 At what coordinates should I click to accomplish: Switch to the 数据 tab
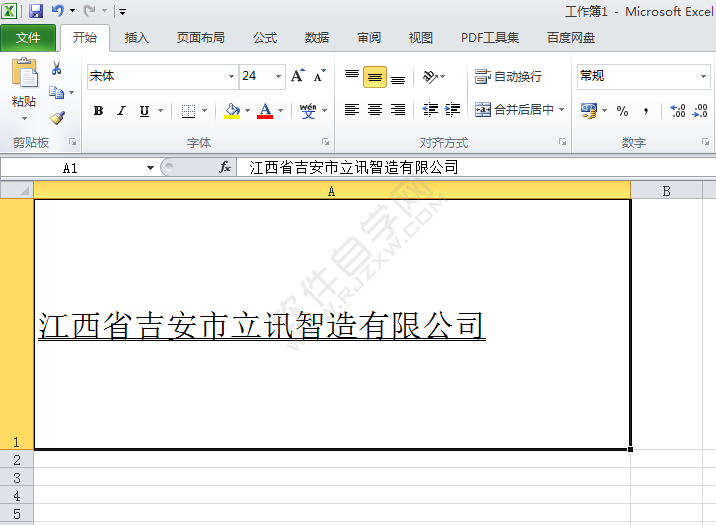click(317, 38)
